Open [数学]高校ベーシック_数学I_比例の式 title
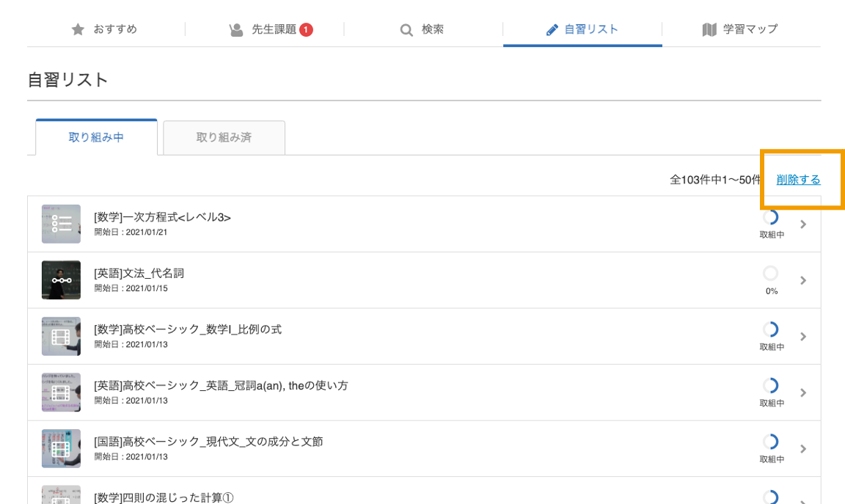This screenshot has height=504, width=845. (x=188, y=329)
